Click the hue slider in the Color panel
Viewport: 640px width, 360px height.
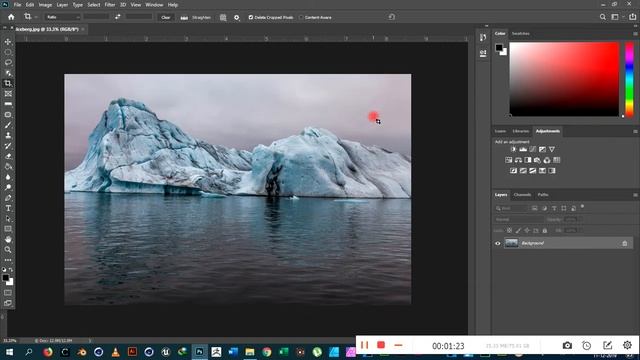(629, 79)
